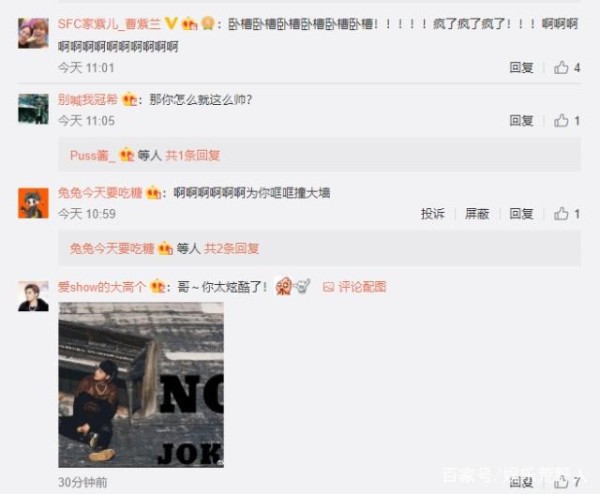Open 爱show的大高个 username link
The image size is (600, 494).
pyautogui.click(x=102, y=287)
